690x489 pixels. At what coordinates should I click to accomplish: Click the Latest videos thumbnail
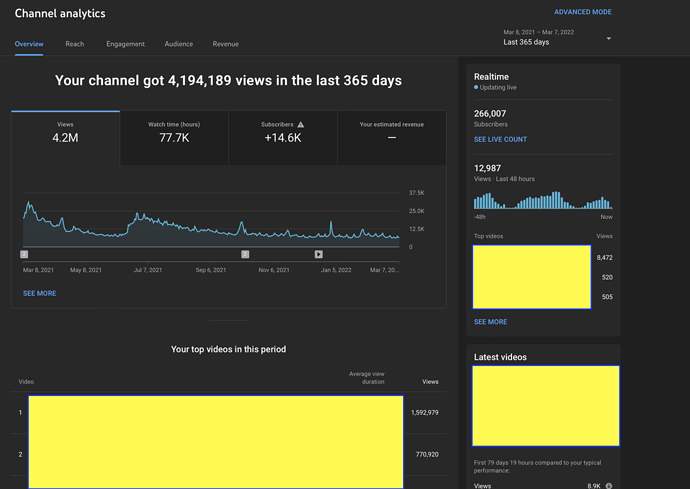(x=545, y=405)
